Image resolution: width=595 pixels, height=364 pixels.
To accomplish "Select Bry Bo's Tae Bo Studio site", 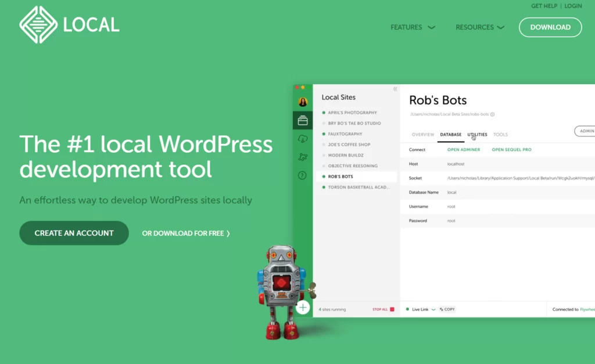I will pyautogui.click(x=354, y=123).
